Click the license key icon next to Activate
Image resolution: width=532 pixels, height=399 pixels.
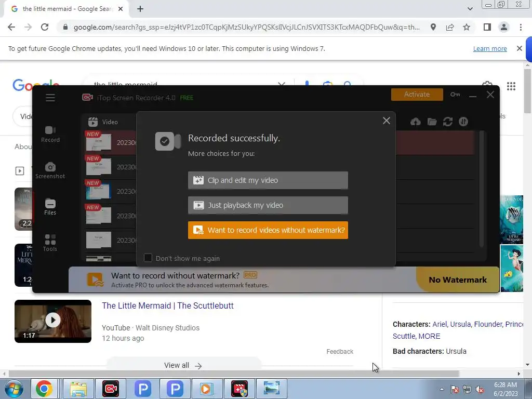coord(455,95)
